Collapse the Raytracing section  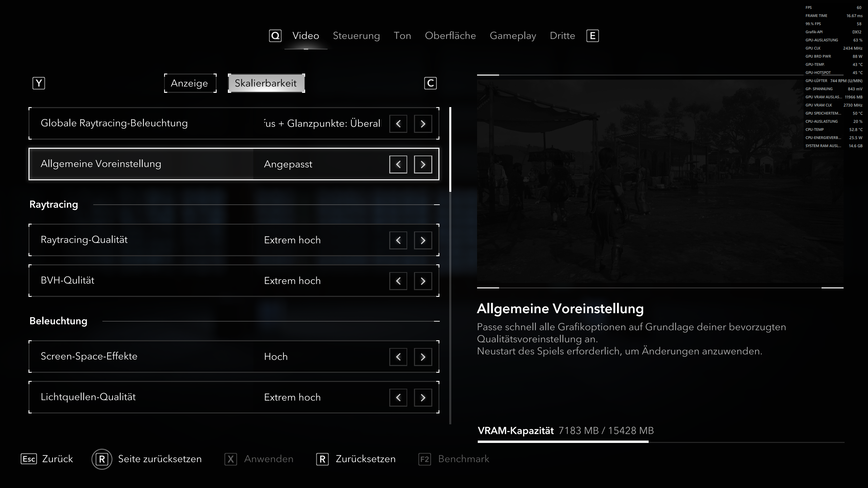coord(437,205)
